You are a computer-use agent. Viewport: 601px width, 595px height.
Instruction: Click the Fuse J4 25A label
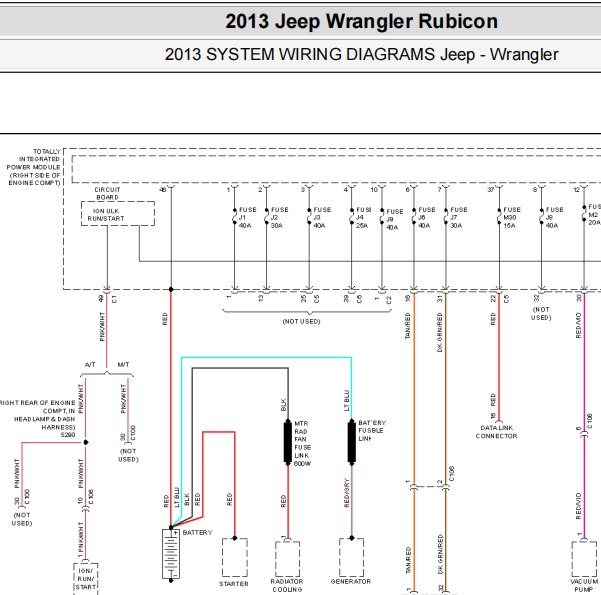point(363,217)
